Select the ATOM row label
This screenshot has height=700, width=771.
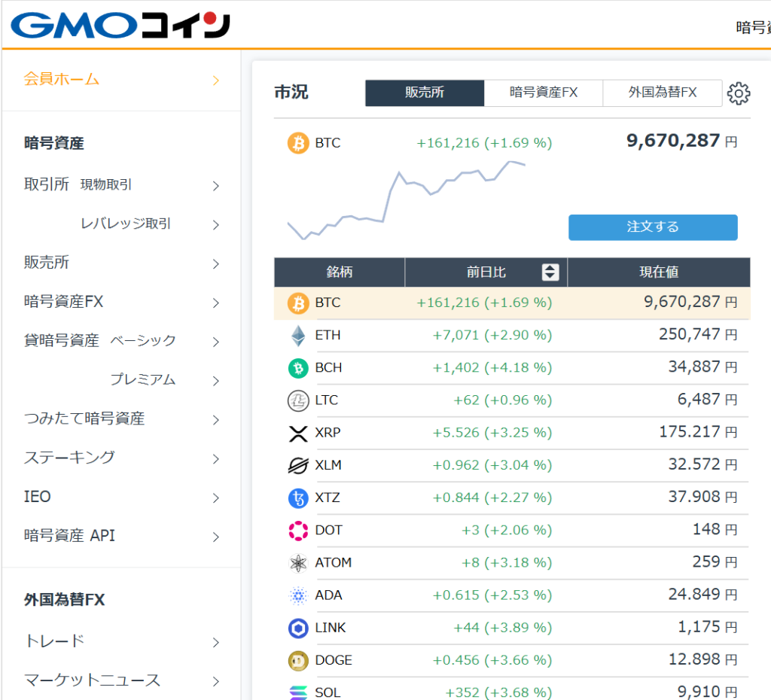tap(334, 563)
